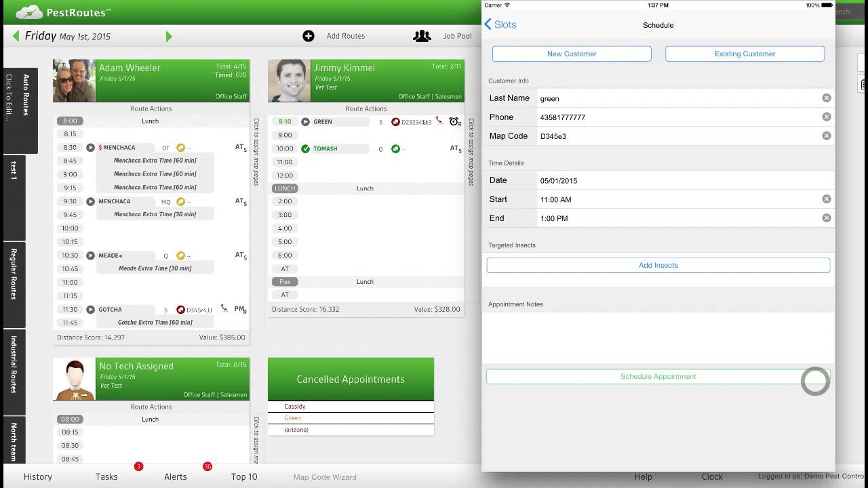Click red map icon on GREEN row
Screen dimensions: 868x488
click(395, 122)
